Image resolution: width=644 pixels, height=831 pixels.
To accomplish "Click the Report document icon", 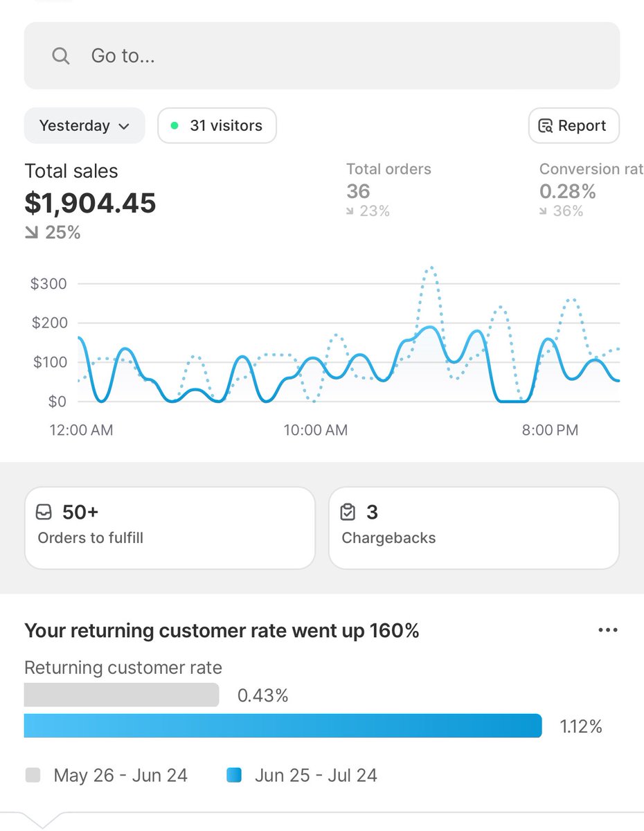I will (x=546, y=126).
